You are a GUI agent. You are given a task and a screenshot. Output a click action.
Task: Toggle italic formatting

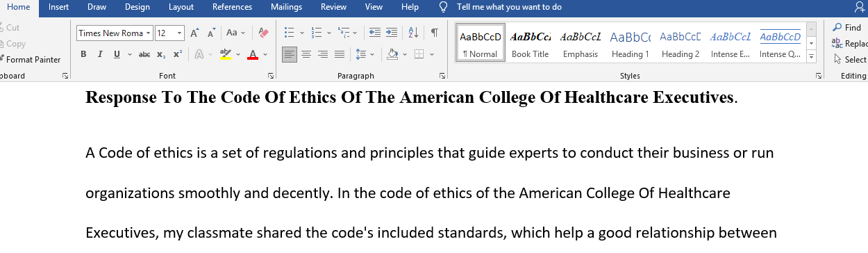coord(100,54)
